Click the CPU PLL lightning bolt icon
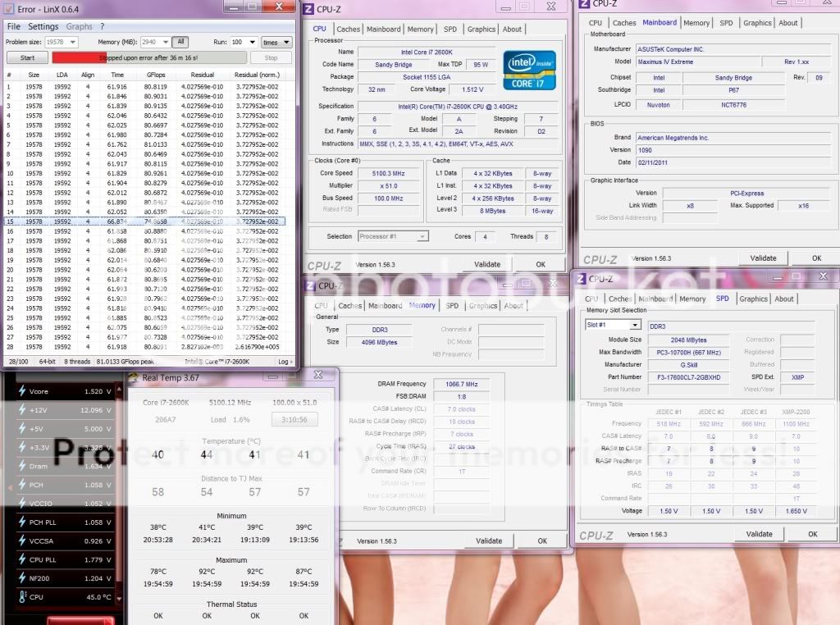This screenshot has width=840, height=625. (22, 560)
